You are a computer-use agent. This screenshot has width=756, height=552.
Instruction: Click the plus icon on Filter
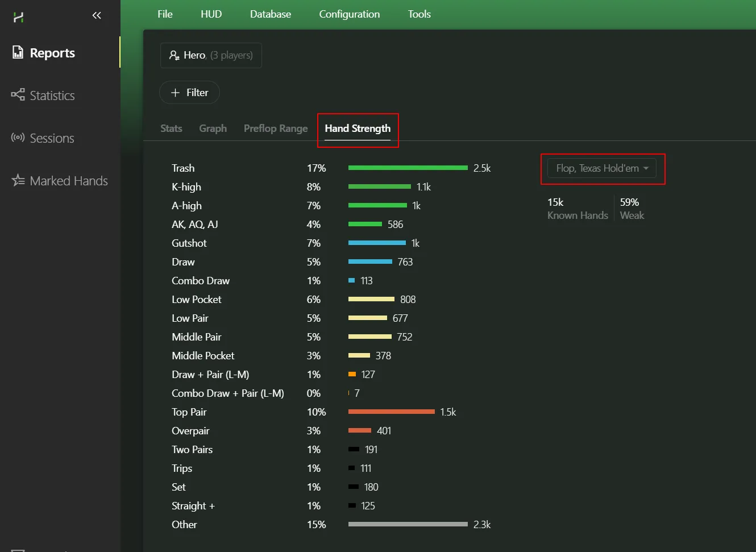click(x=176, y=93)
